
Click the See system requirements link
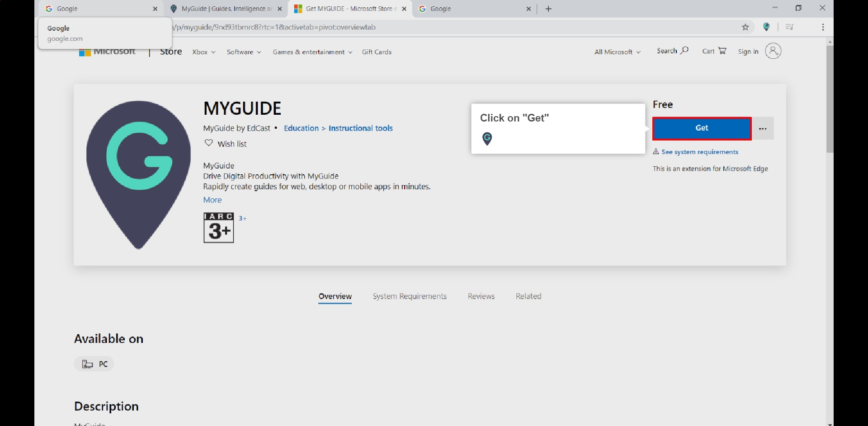699,152
